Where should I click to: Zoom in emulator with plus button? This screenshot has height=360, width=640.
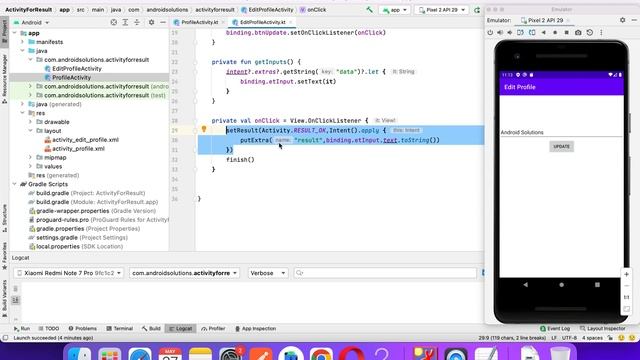click(x=626, y=274)
